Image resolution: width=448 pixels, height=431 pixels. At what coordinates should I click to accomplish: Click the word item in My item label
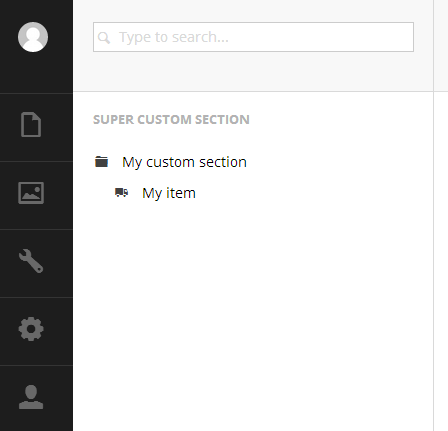(x=181, y=193)
